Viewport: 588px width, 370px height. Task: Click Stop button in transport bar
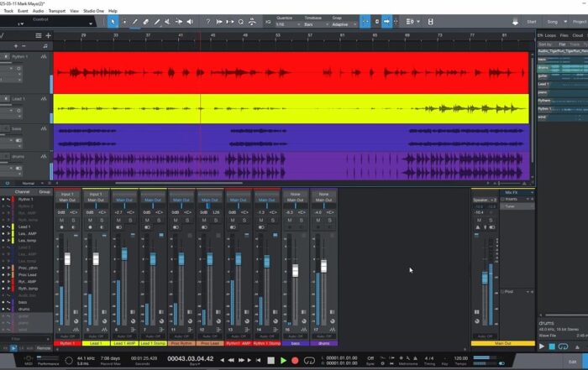point(270,360)
